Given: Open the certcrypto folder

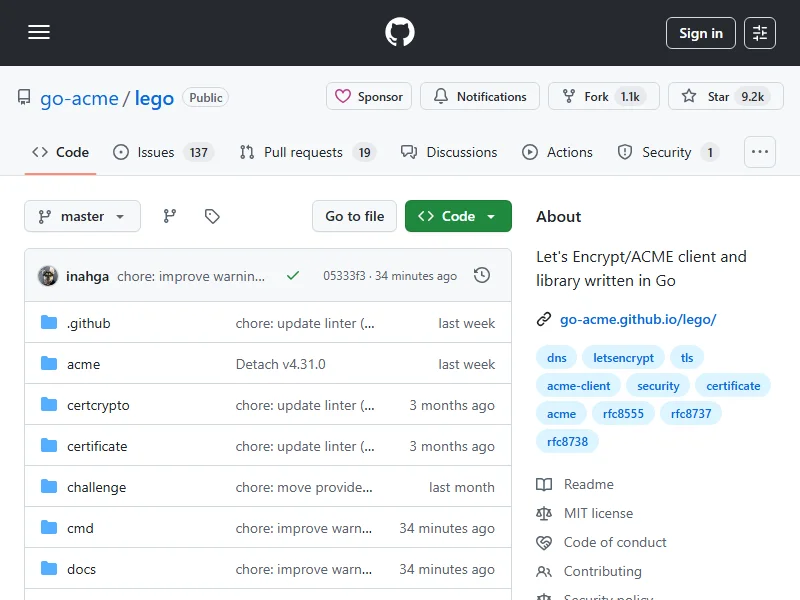Looking at the screenshot, I should 98,405.
